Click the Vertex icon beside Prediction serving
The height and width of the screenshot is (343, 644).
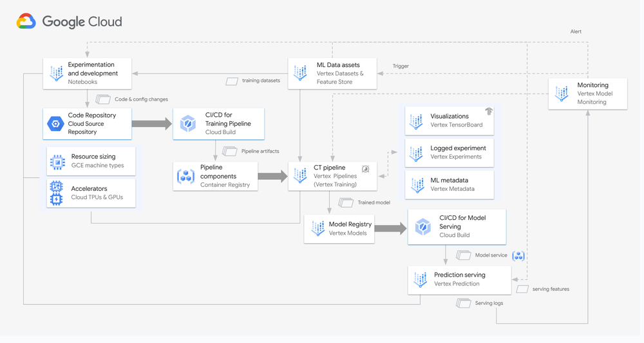[420, 280]
